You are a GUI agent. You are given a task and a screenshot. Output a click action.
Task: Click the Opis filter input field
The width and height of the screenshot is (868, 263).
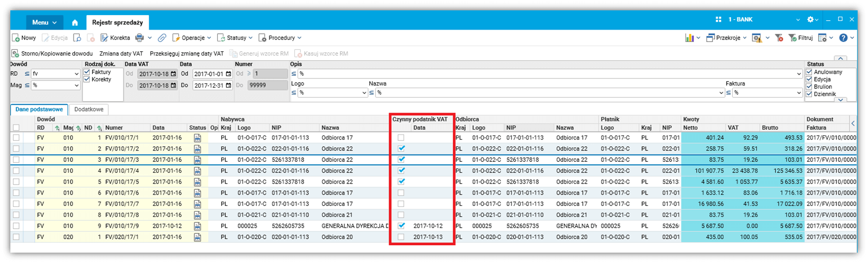pyautogui.click(x=550, y=74)
